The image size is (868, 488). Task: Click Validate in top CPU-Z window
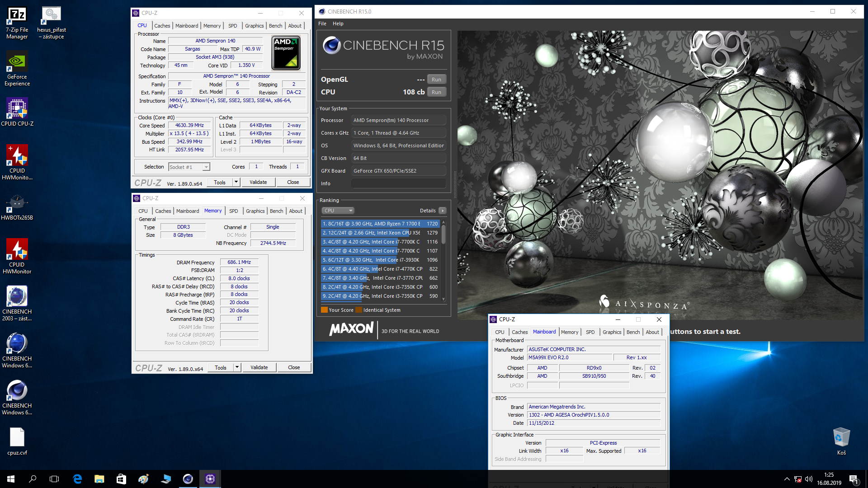pos(258,182)
